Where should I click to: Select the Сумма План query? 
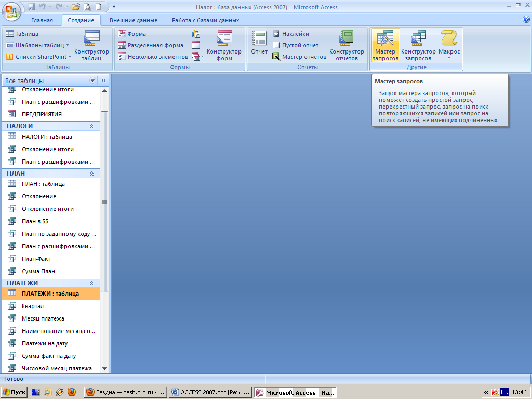[51, 271]
